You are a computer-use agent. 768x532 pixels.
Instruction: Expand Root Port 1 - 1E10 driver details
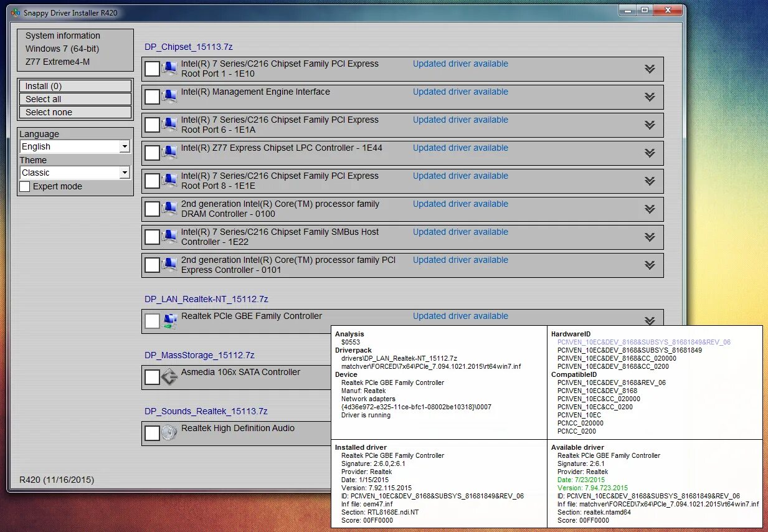650,69
